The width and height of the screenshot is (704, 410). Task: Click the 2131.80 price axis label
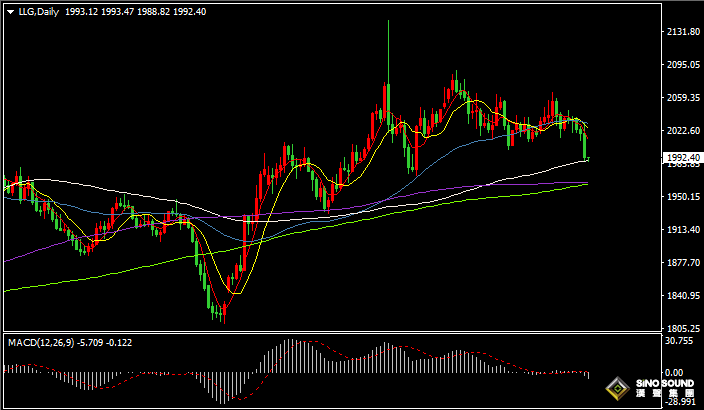684,32
